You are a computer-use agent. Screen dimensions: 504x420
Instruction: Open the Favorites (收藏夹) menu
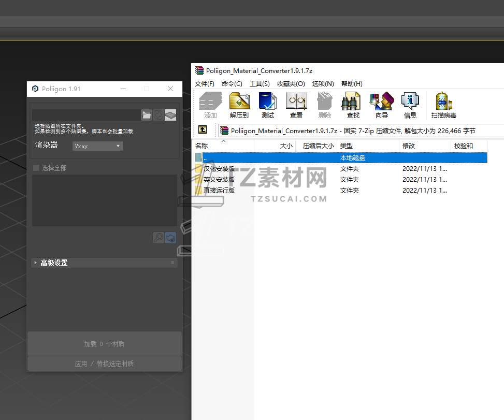click(291, 83)
